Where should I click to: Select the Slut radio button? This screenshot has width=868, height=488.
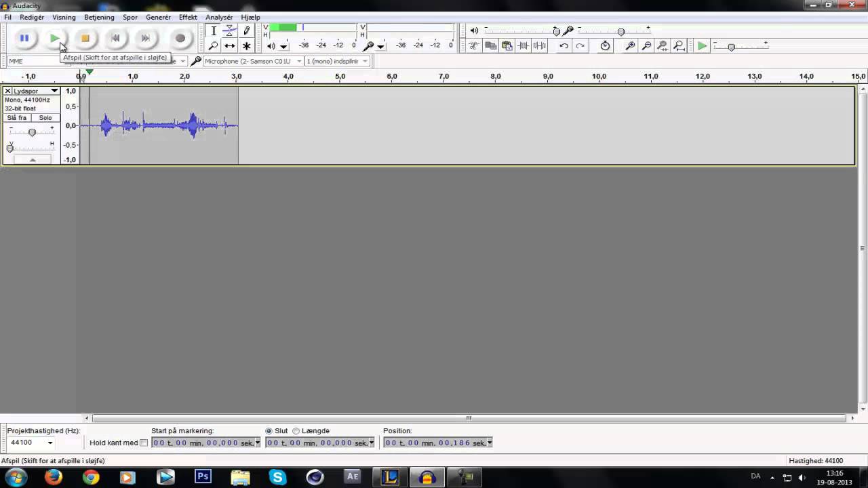pos(269,431)
